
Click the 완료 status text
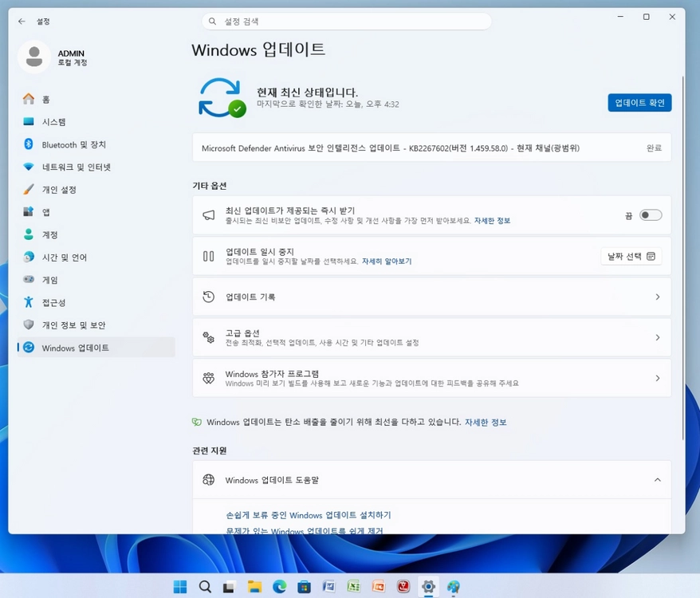tap(654, 148)
